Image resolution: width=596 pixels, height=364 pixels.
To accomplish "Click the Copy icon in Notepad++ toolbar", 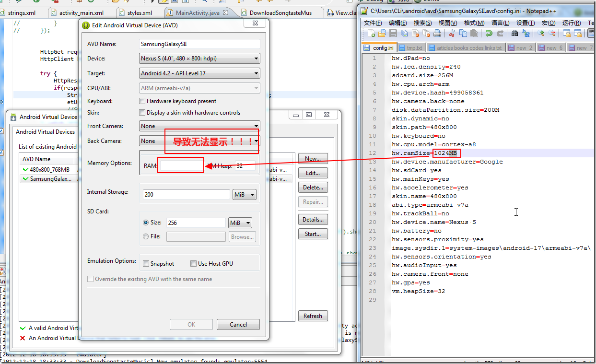I will click(463, 33).
